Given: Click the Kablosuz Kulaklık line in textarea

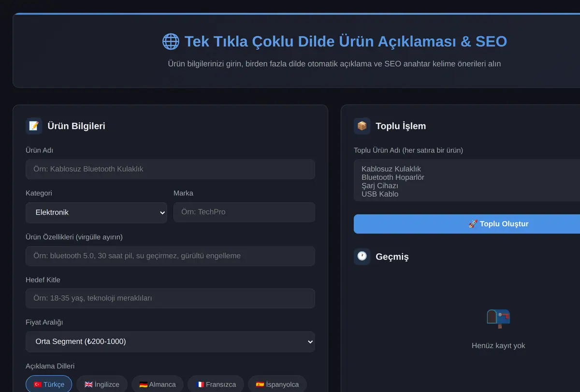Looking at the screenshot, I should 391,169.
